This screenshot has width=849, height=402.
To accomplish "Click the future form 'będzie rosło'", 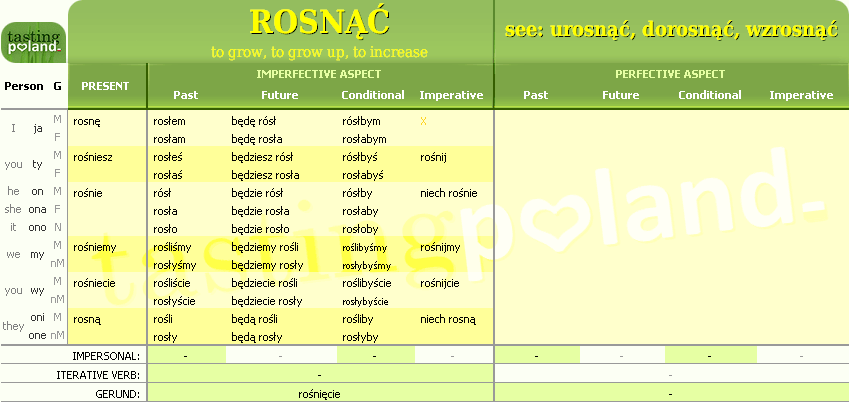I will (260, 229).
